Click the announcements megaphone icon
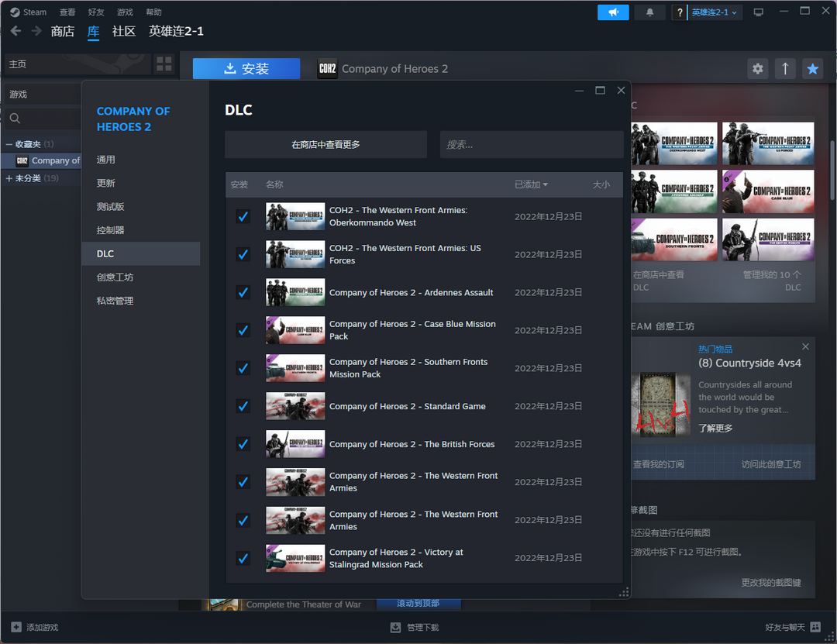Viewport: 837px width, 644px height. [613, 12]
